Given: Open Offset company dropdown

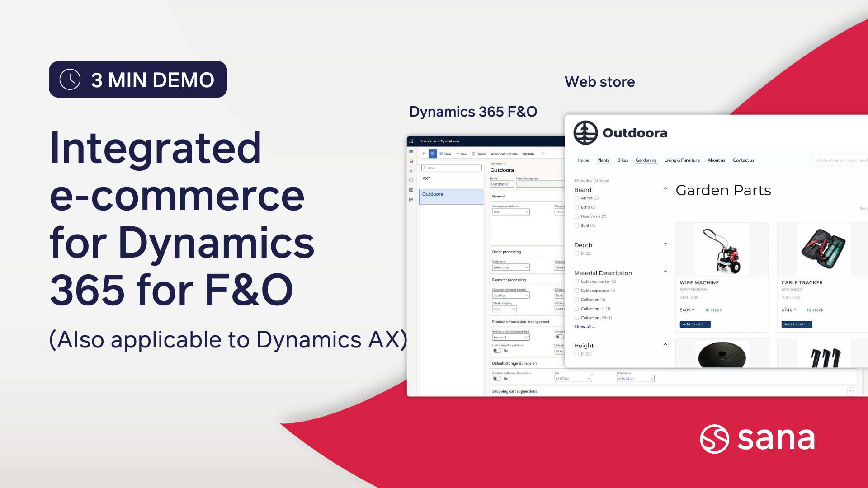Looking at the screenshot, I should [x=504, y=309].
